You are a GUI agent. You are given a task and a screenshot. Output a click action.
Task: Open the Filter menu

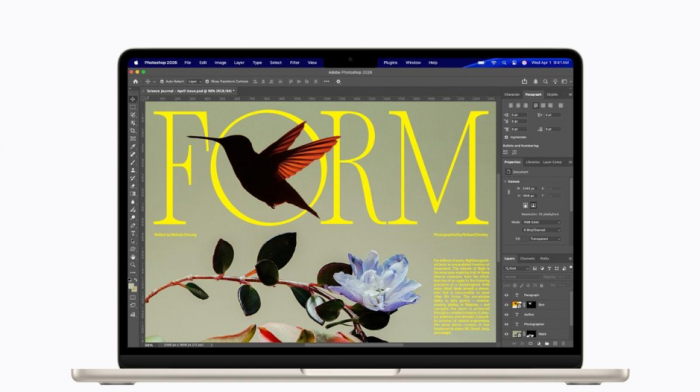pyautogui.click(x=295, y=63)
